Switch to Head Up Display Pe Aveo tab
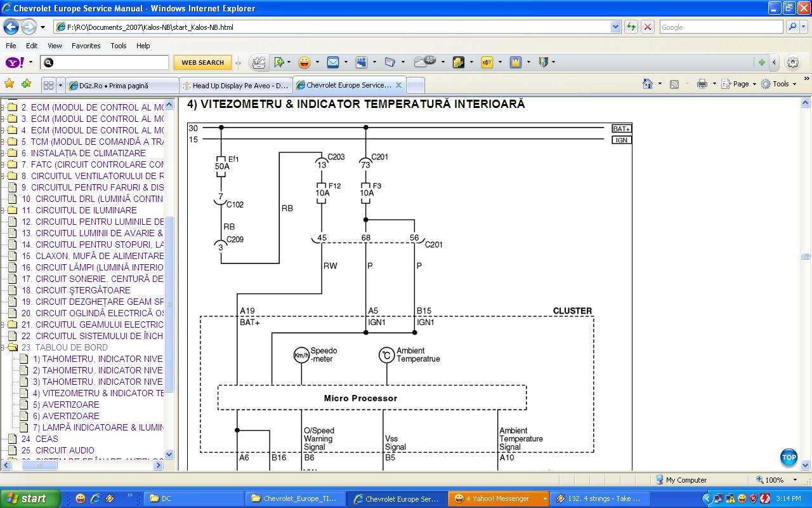812x508 pixels. (235, 85)
